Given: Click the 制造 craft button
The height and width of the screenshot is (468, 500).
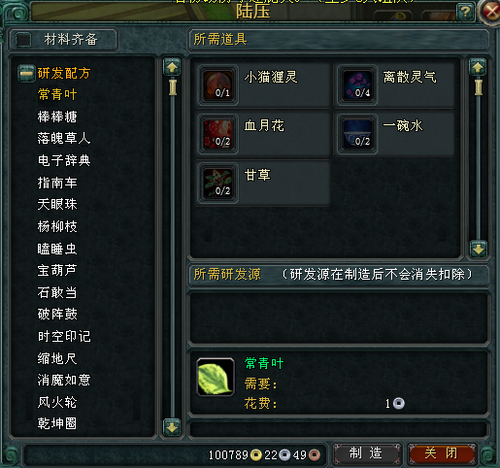Looking at the screenshot, I should point(366,453).
